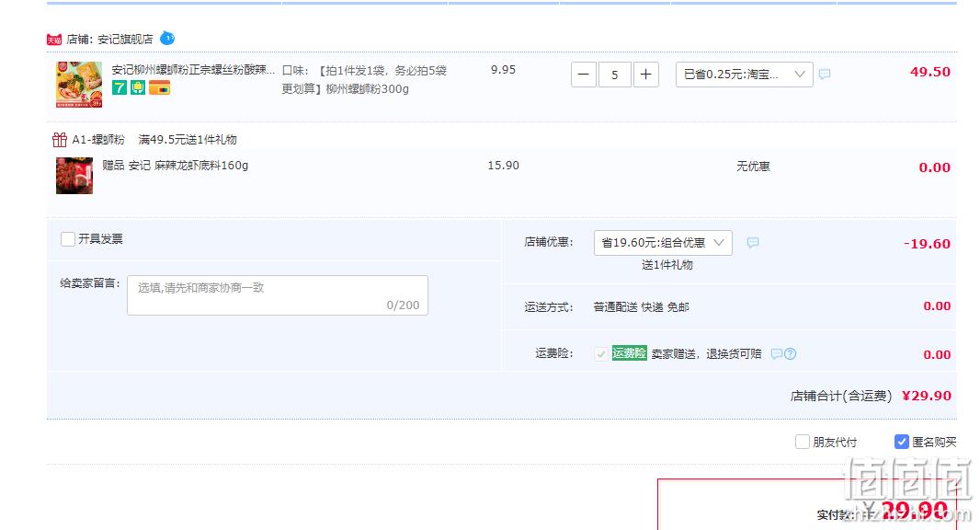Focus the quantity field showing 5

click(615, 75)
